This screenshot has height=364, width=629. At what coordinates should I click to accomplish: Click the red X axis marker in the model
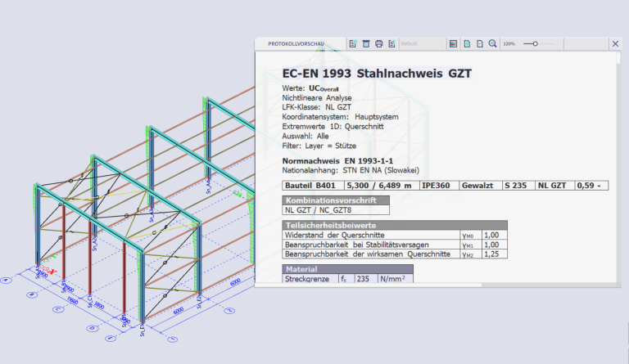[x=52, y=271]
